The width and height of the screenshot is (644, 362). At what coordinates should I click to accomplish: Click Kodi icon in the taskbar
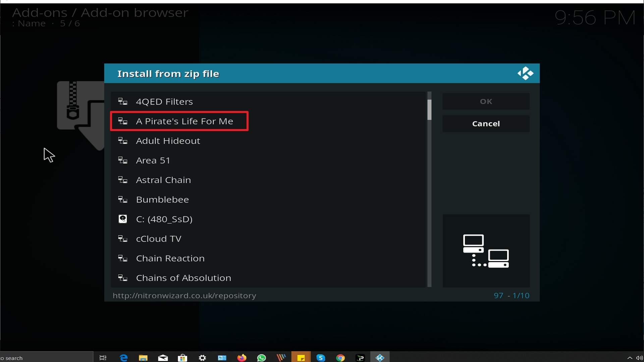380,358
